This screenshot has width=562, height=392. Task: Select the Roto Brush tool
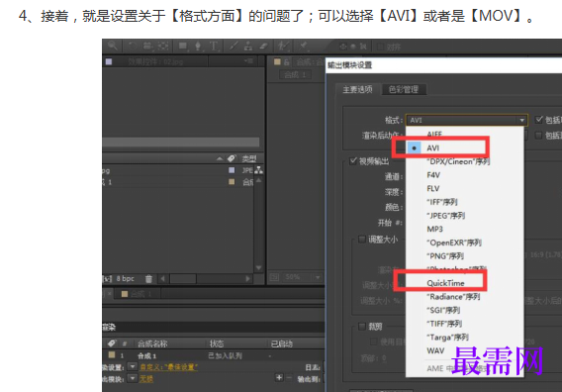pos(283,46)
